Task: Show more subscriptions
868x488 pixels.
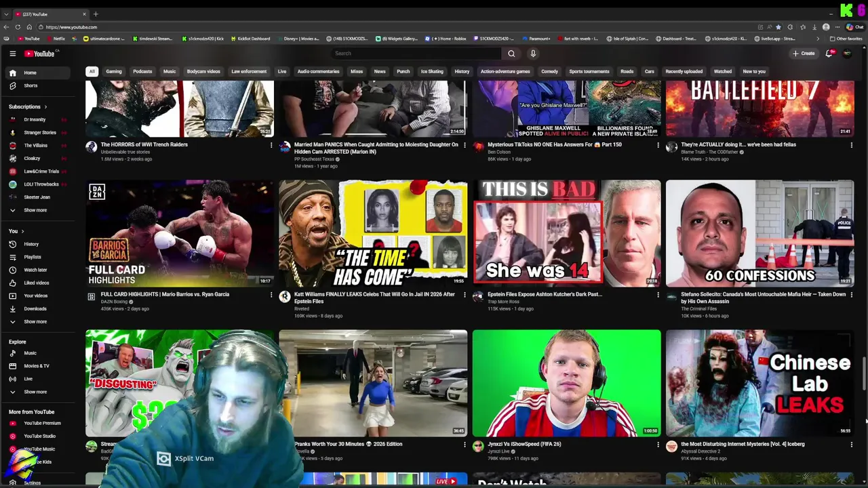Action: [x=37, y=210]
